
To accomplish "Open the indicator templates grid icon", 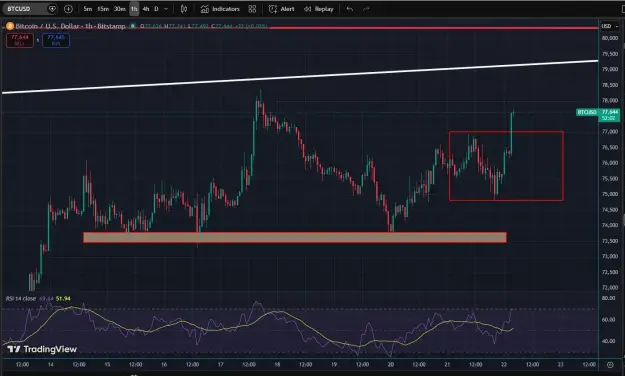I will tap(252, 9).
